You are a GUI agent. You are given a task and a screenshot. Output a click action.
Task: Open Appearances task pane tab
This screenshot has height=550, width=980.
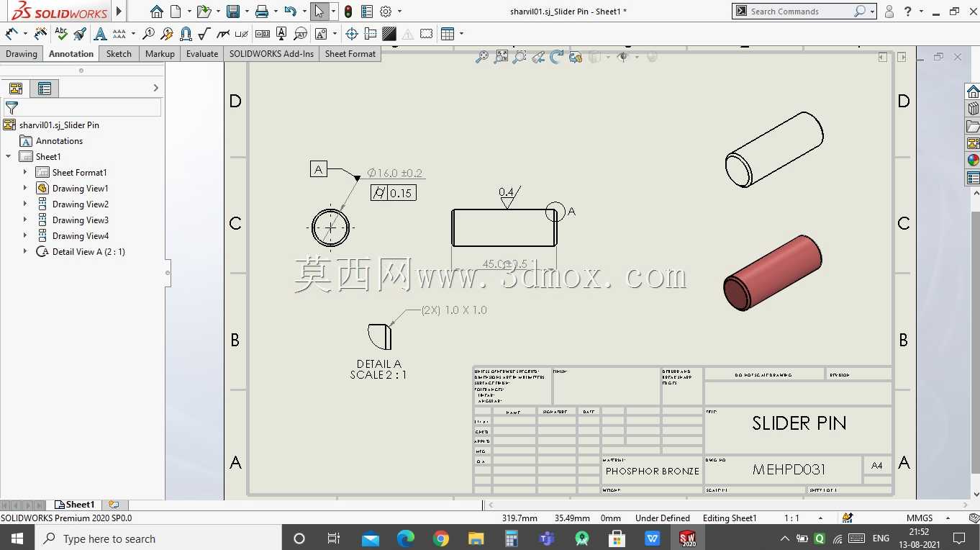(x=973, y=161)
